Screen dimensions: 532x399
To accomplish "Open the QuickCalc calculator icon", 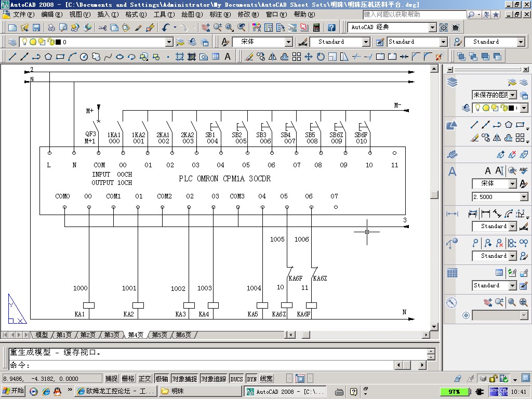I will coord(316,28).
